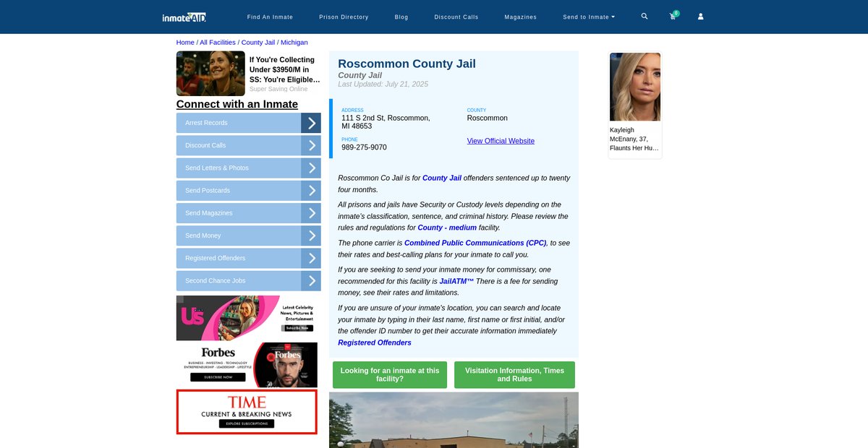Select Send Money sidebar label
The width and height of the screenshot is (868, 448).
point(203,236)
